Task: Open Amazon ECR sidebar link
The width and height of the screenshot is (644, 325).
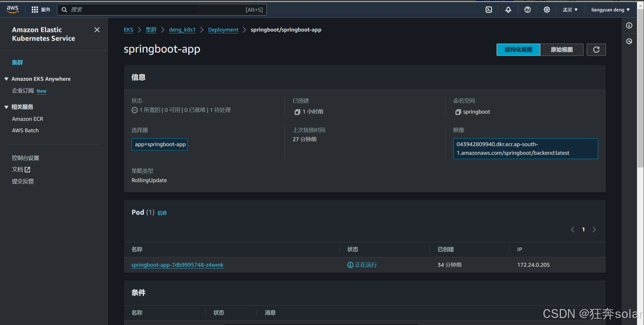Action: 28,119
